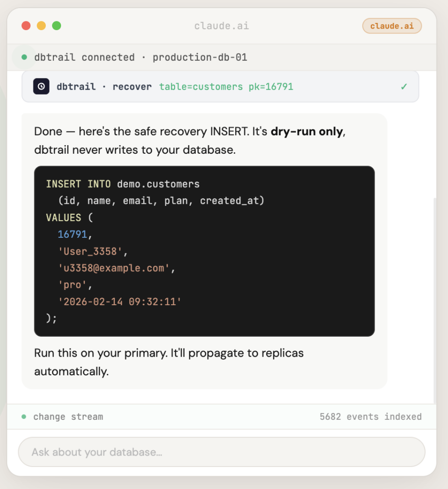
Task: Click the bold 'dry-run only' text
Action: point(307,131)
